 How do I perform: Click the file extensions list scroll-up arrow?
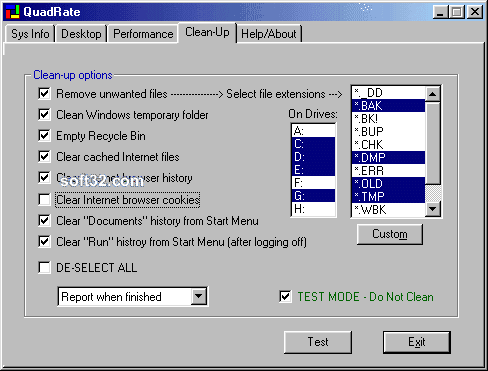click(433, 94)
